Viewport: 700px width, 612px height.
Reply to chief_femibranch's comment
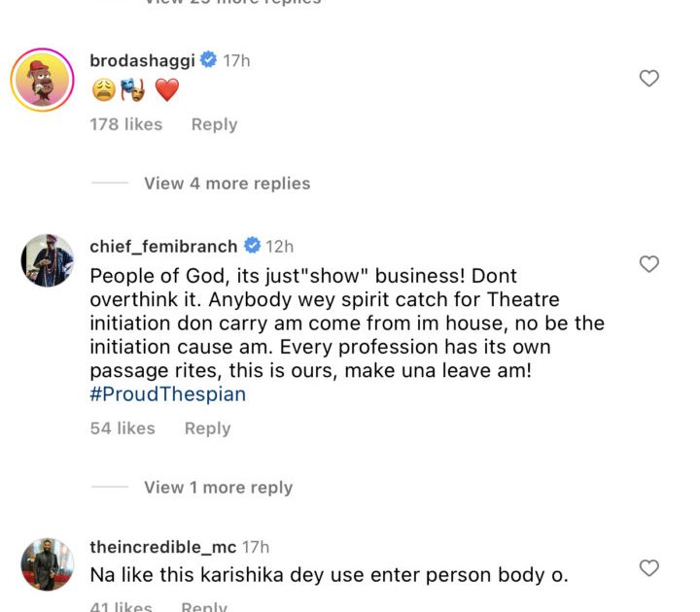pyautogui.click(x=207, y=428)
